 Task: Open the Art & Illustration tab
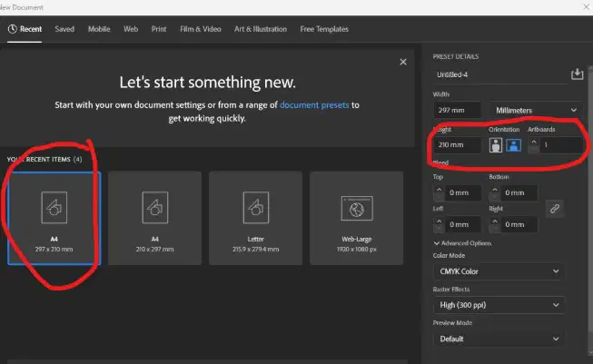click(261, 29)
